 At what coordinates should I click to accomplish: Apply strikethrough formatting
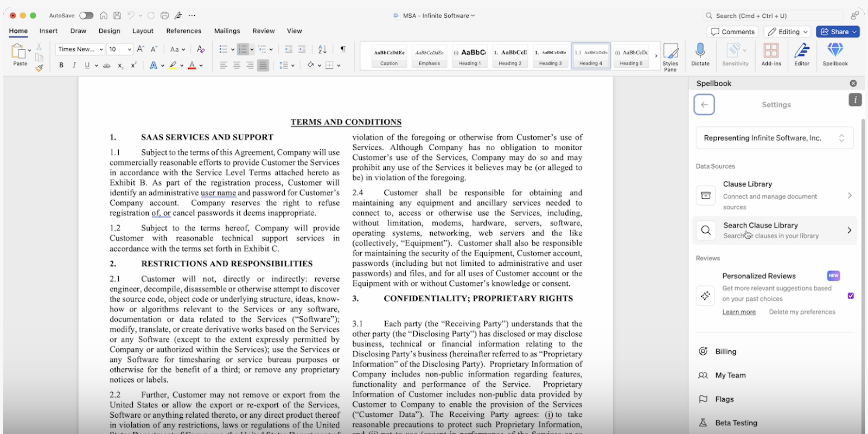coord(107,65)
